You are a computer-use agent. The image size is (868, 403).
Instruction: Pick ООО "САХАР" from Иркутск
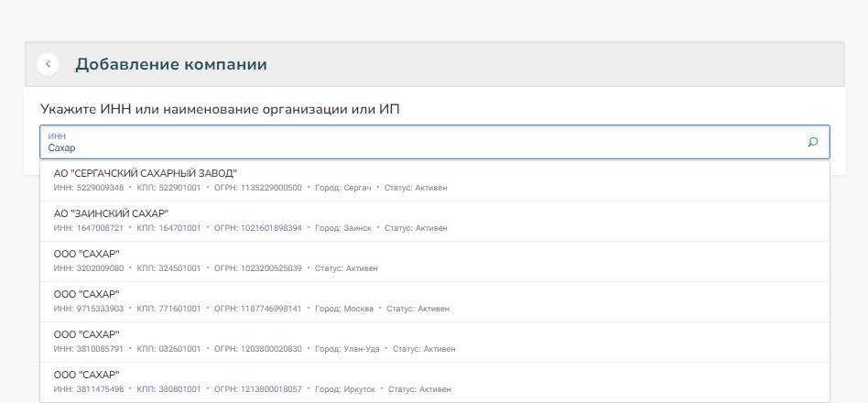[x=87, y=375]
